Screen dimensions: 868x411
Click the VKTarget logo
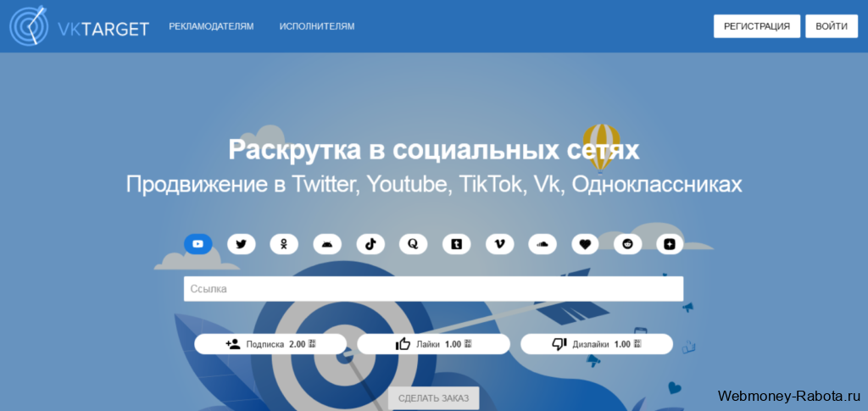[79, 26]
